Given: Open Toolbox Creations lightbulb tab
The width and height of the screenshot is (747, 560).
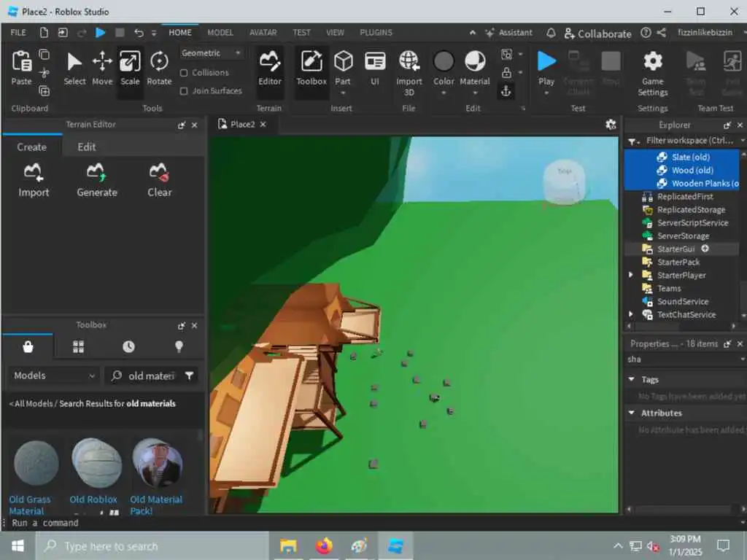Looking at the screenshot, I should (x=179, y=346).
